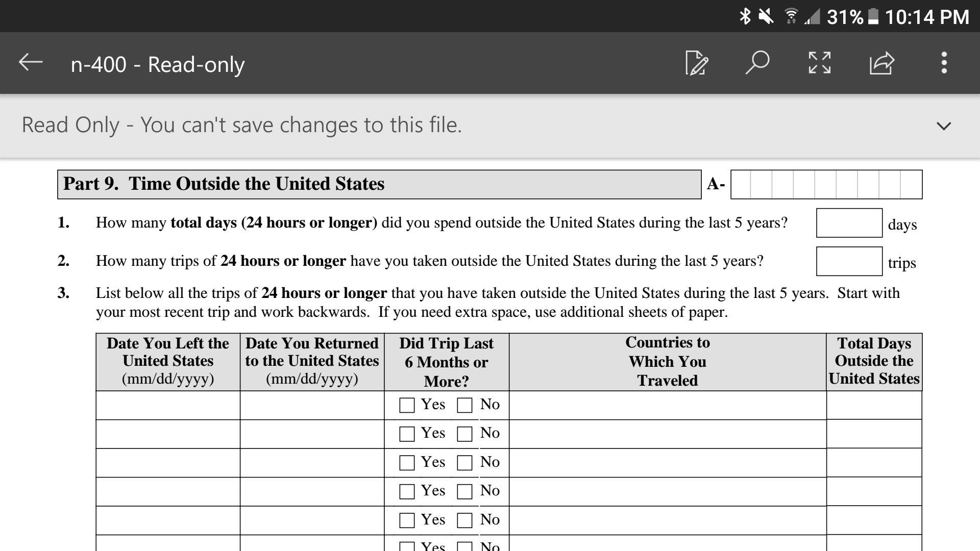980x551 pixels.
Task: Click second row Date You Left cell
Action: tap(168, 434)
